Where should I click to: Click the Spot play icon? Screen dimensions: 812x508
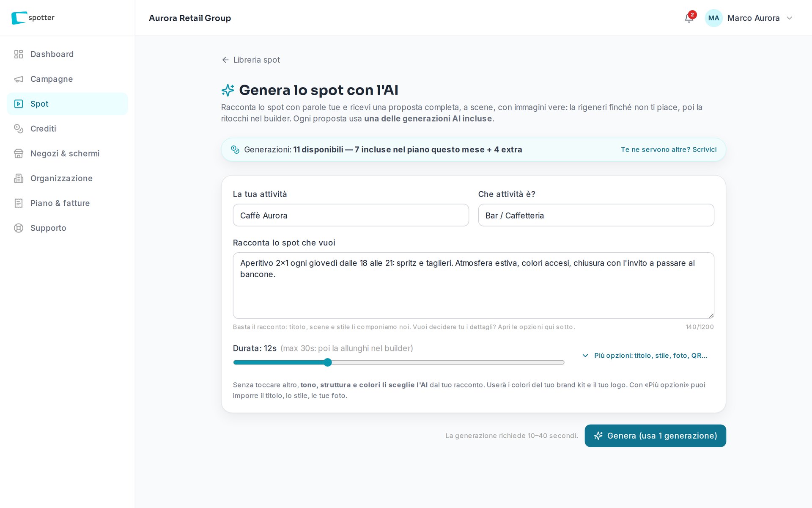pos(19,104)
